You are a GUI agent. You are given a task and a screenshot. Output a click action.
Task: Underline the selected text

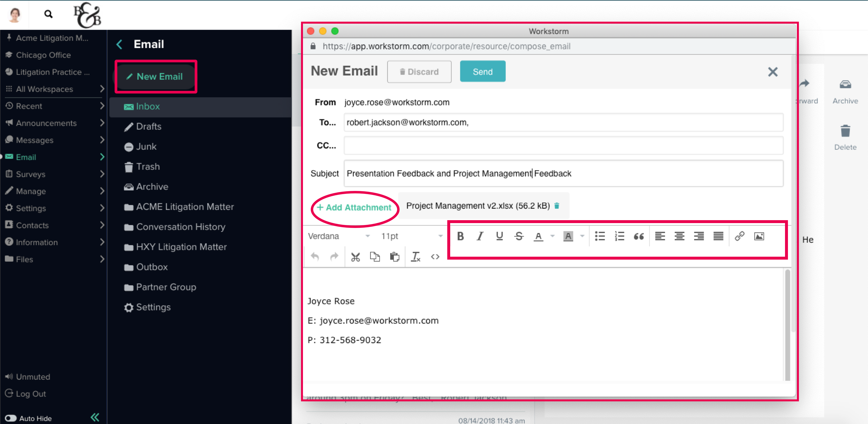click(499, 236)
